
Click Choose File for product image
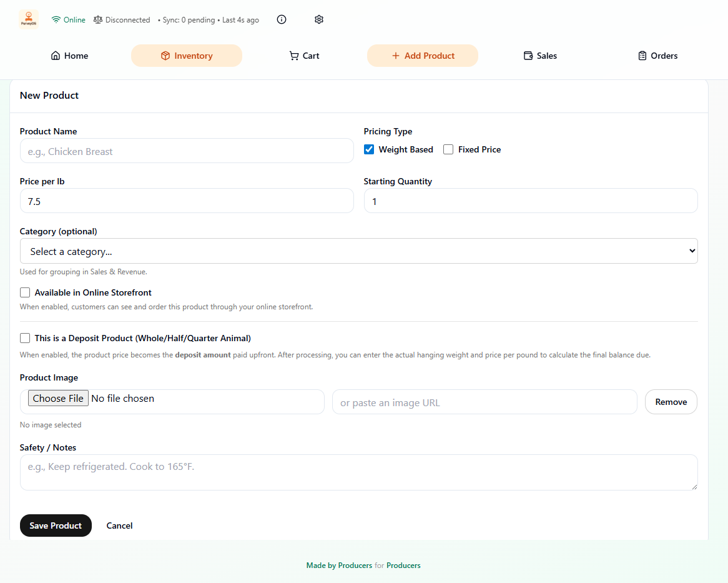[x=58, y=397]
